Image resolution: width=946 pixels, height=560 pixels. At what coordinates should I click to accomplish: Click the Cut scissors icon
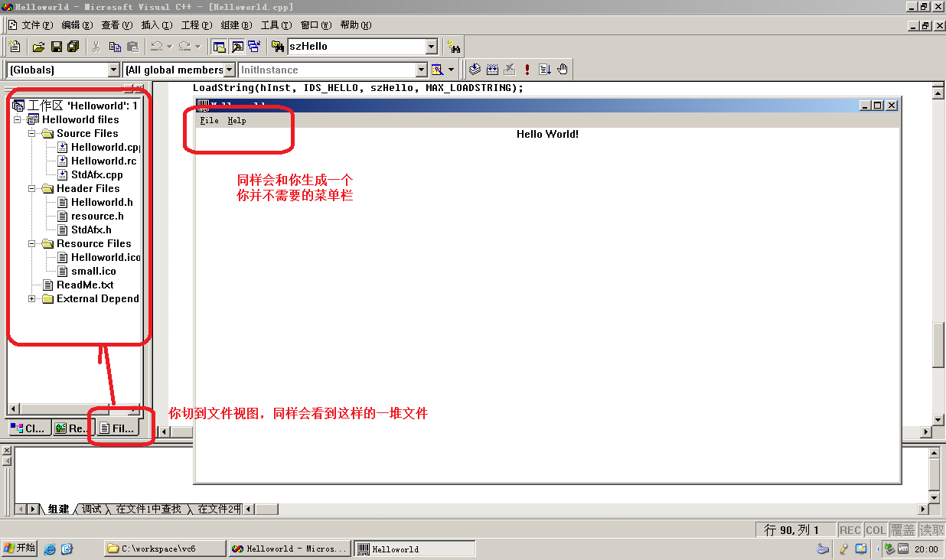[96, 47]
